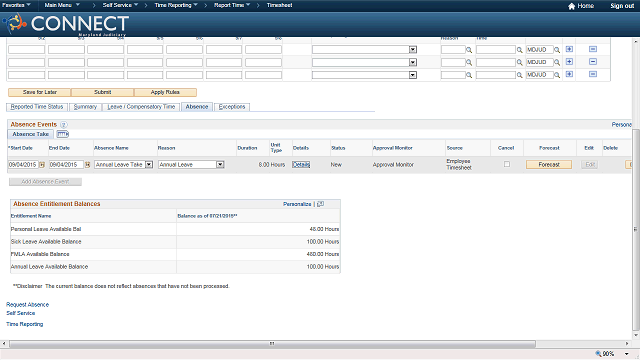Switch to Reported Time Status tab
This screenshot has width=640, height=360.
[37, 107]
